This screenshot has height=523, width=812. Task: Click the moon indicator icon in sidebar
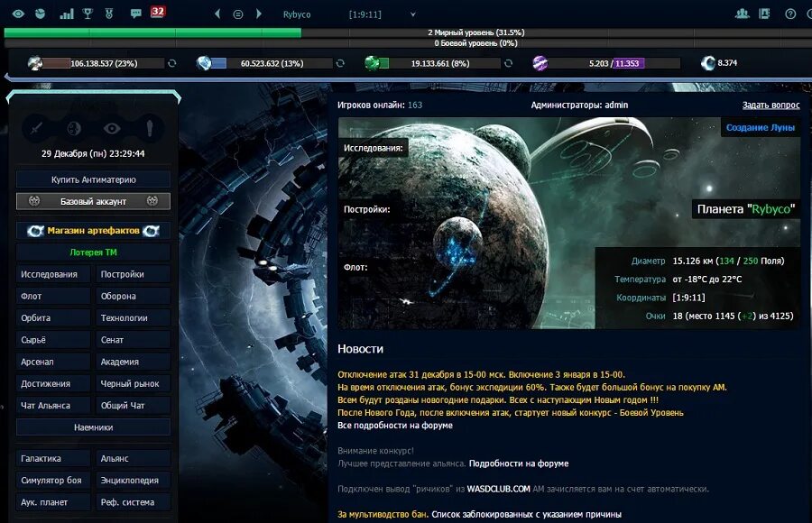click(x=74, y=128)
